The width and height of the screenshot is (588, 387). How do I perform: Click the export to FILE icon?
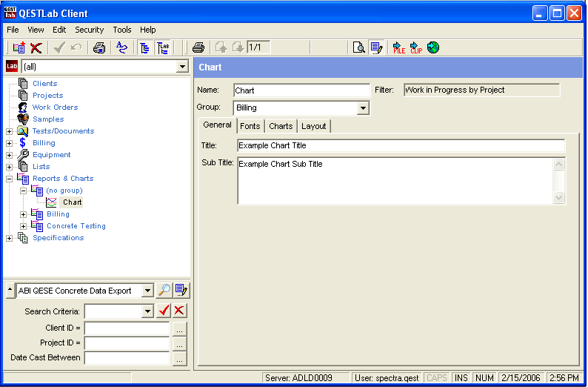pos(399,47)
